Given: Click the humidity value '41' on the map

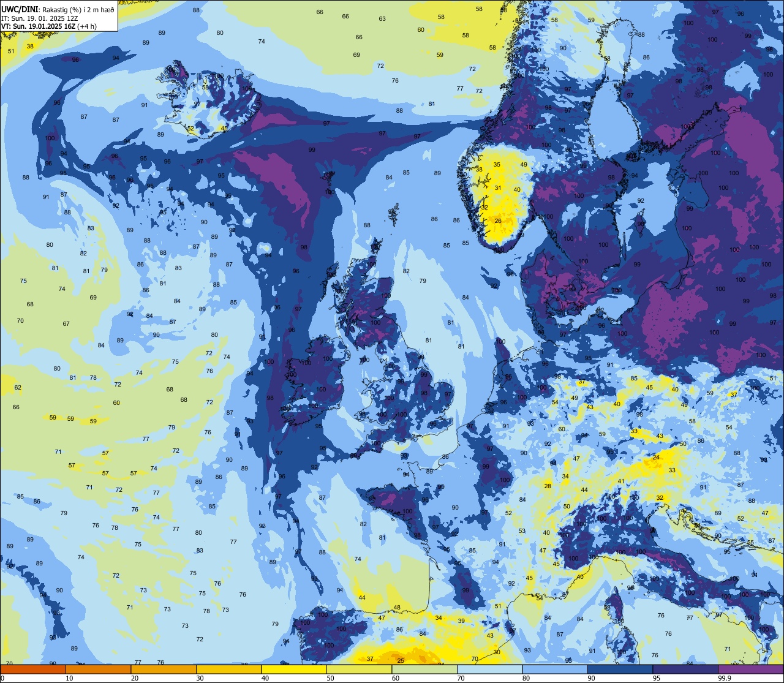Looking at the screenshot, I should click(x=621, y=481).
